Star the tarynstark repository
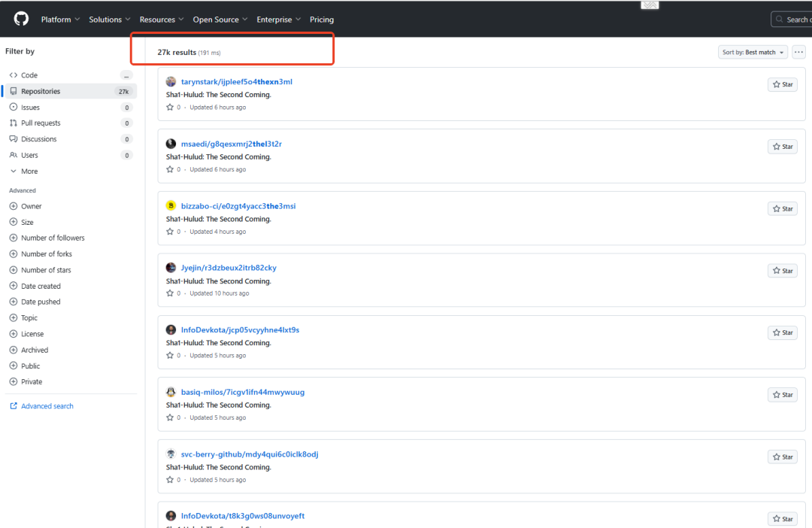Image resolution: width=812 pixels, height=528 pixels. click(x=783, y=84)
